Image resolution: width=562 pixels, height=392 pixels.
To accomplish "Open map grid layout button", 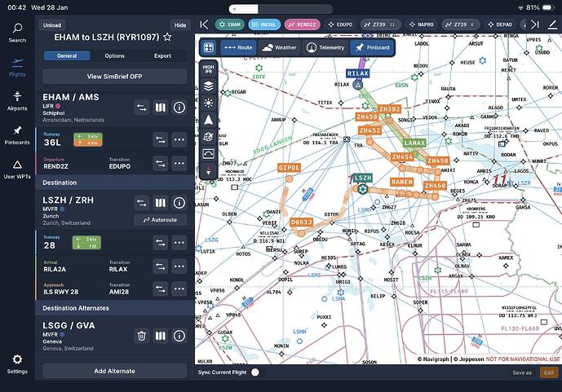I will point(209,47).
